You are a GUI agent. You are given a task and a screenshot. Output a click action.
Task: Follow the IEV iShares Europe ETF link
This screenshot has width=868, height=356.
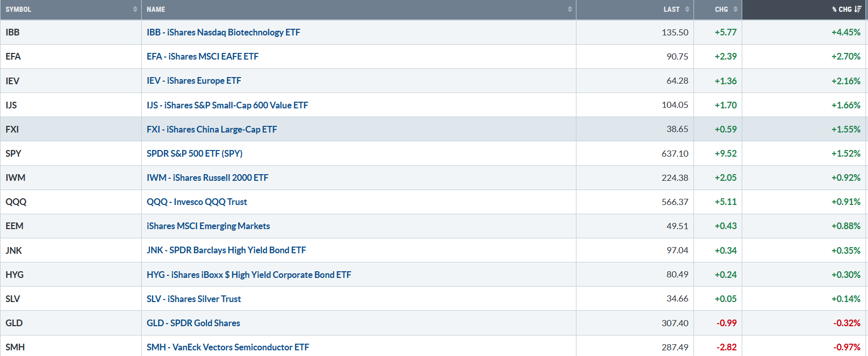[x=194, y=81]
